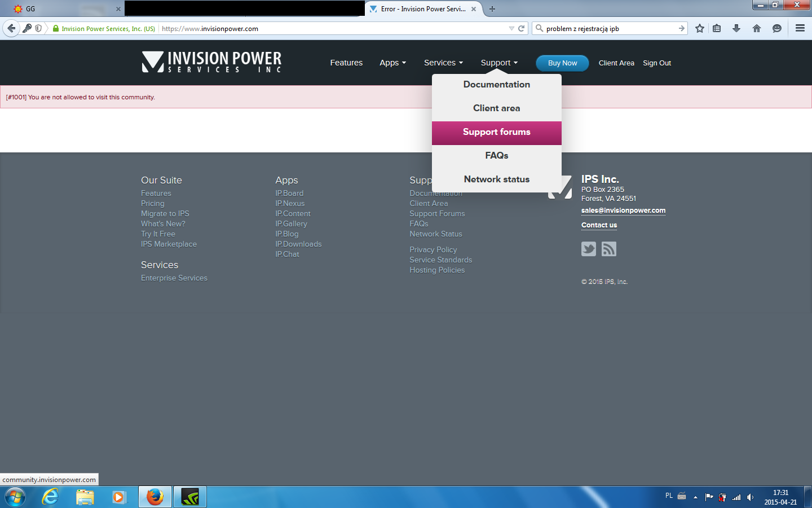The image size is (812, 508).
Task: Go to the Firefox home page icon
Action: 757,28
